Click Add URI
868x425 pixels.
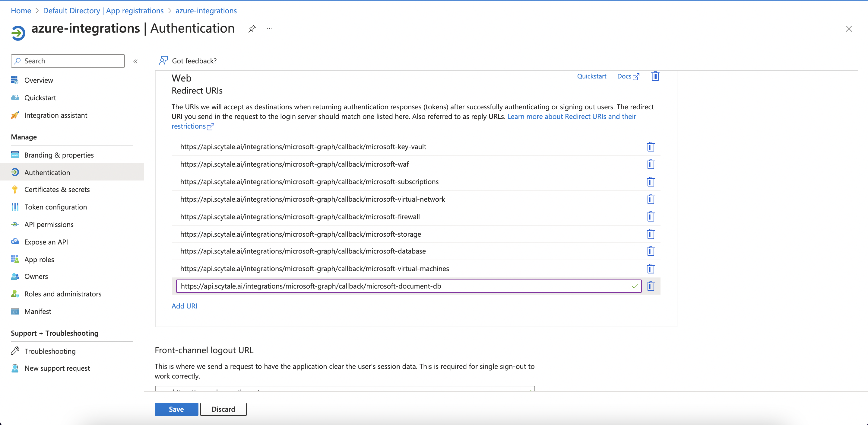click(x=184, y=306)
